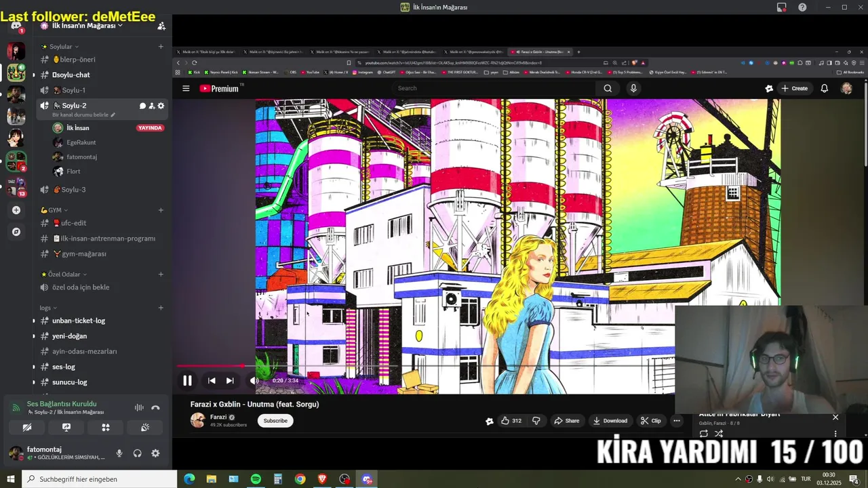The height and width of the screenshot is (488, 868).
Task: Open ilk-insan-antrenman-programı channel
Action: click(102, 239)
